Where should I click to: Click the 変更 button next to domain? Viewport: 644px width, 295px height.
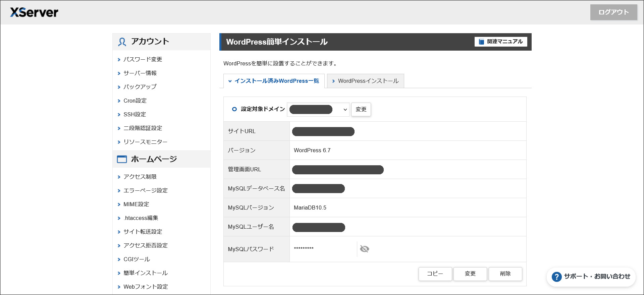[361, 109]
